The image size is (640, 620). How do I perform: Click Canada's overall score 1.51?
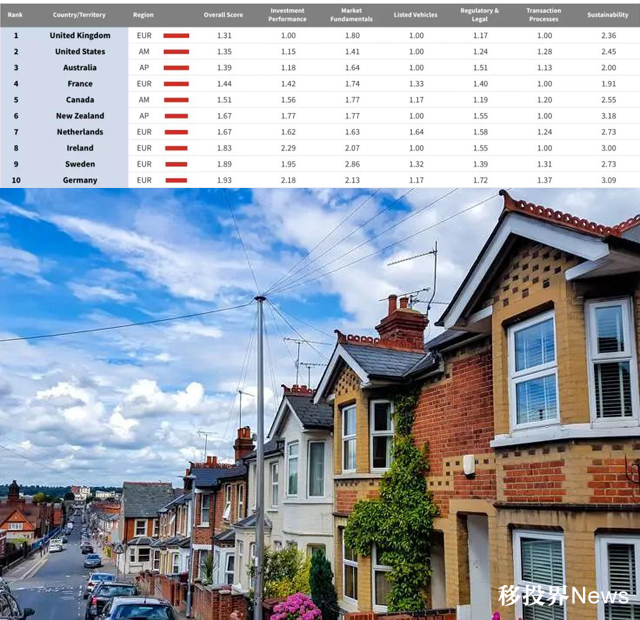224,100
